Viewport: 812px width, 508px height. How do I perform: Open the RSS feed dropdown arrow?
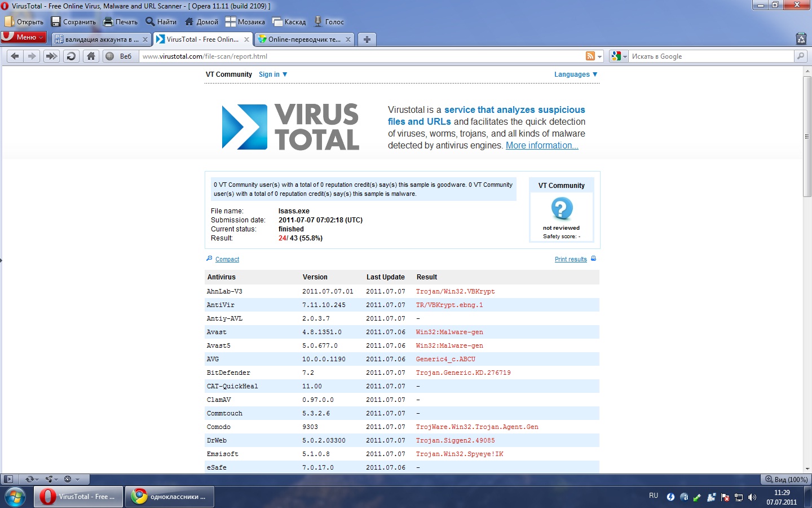coord(599,56)
